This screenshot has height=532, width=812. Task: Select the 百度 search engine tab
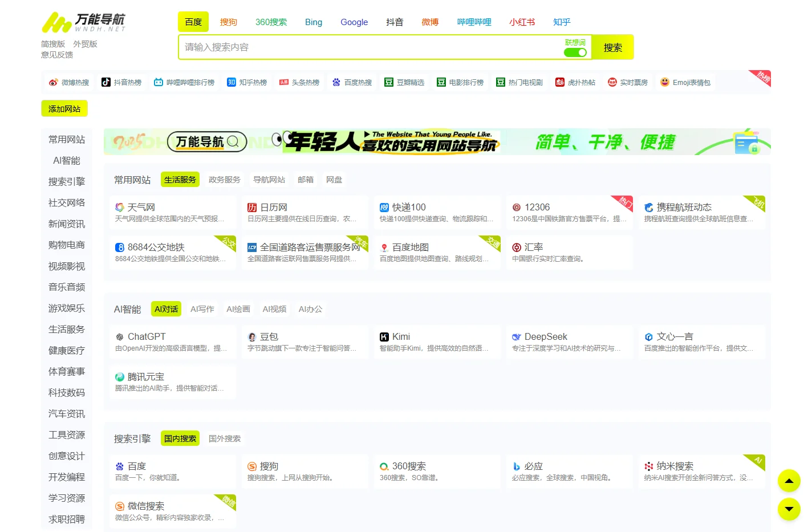tap(193, 22)
